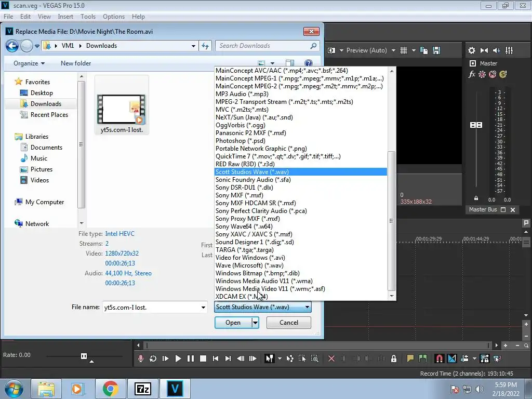Screen dimensions: 532x399
Task: Insert a marker with the yellow flag icon
Action: tap(410, 358)
